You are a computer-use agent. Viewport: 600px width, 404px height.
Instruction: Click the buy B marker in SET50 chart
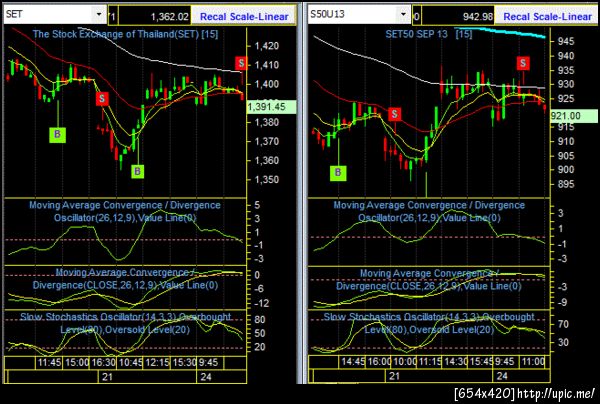point(338,173)
